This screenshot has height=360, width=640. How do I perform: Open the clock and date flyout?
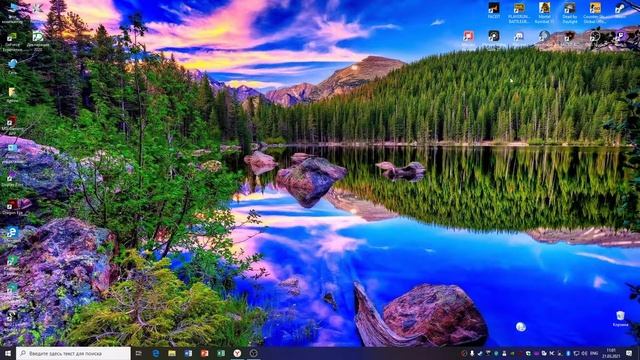point(611,353)
